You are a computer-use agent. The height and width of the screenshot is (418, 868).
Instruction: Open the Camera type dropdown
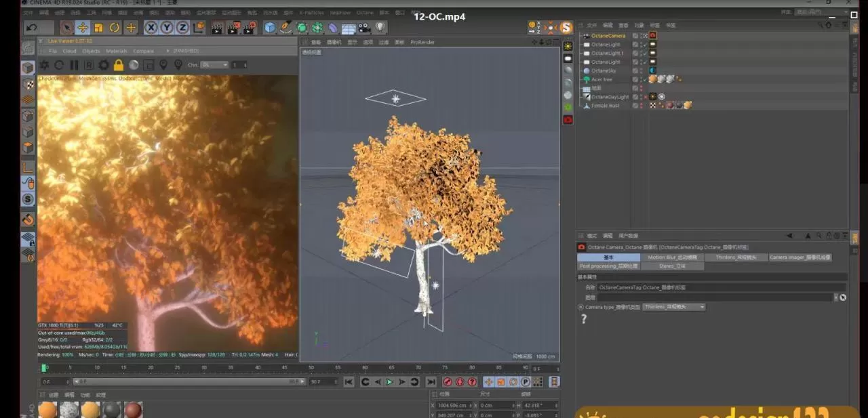pyautogui.click(x=673, y=307)
